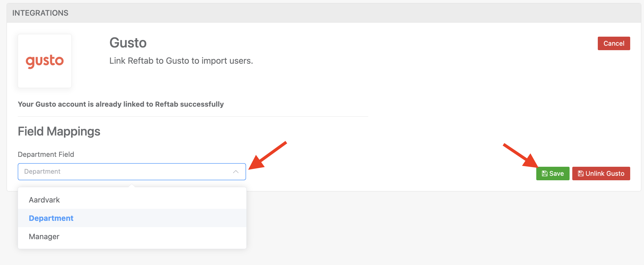This screenshot has height=265, width=644.
Task: Open the Department Field select box
Action: coord(132,172)
